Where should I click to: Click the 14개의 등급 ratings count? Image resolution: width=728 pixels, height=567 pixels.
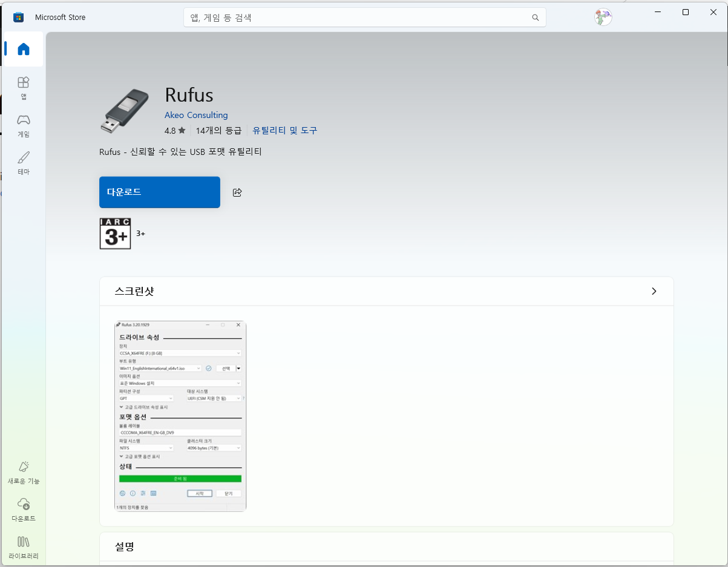coord(218,130)
